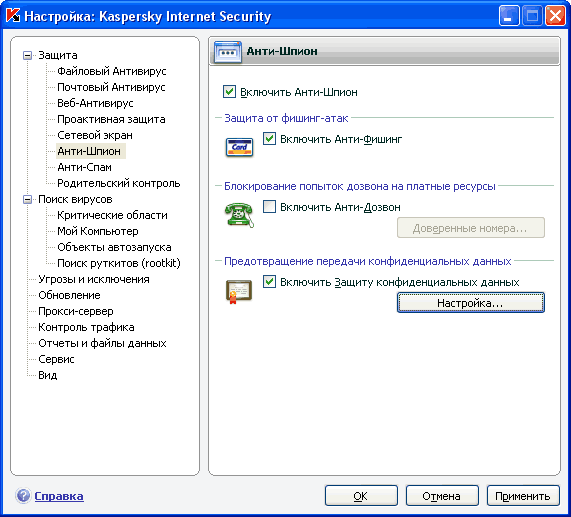The width and height of the screenshot is (571, 517).
Task: Click the Kaspersky logo in title bar
Action: tap(13, 16)
